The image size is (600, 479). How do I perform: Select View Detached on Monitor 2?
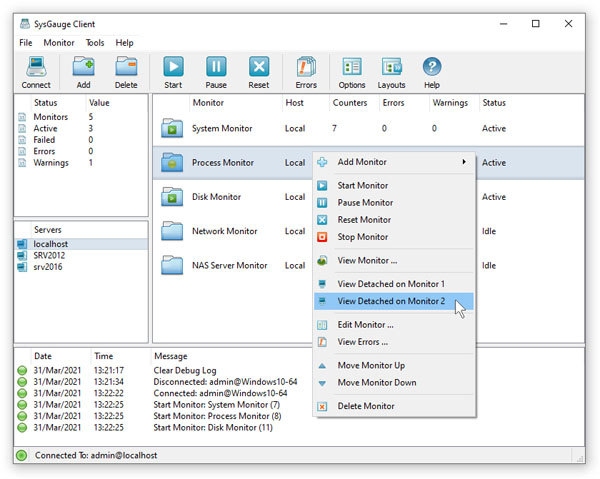pos(394,301)
